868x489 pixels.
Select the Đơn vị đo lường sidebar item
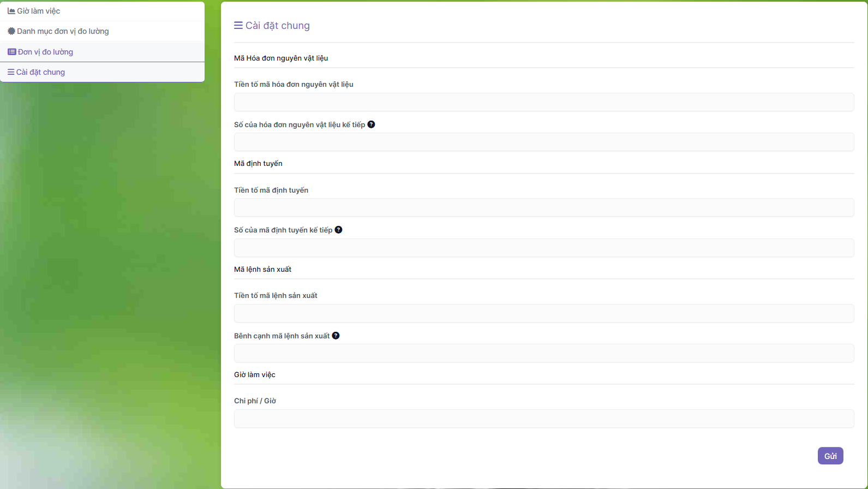point(45,52)
